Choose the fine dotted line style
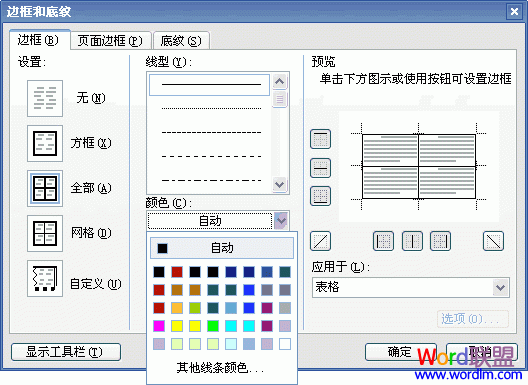 tap(211, 108)
